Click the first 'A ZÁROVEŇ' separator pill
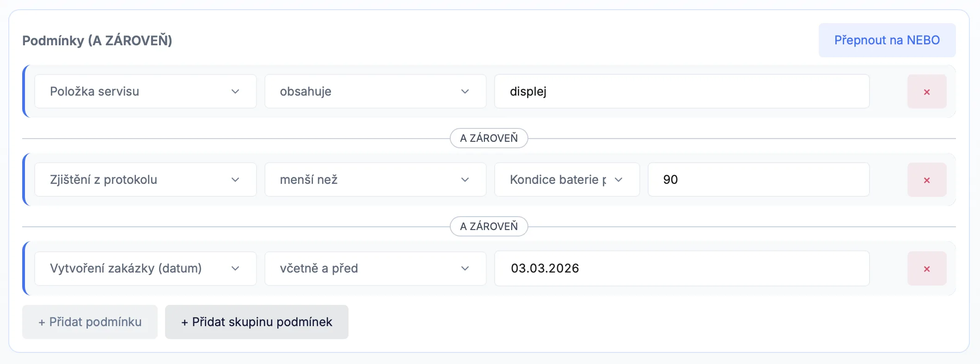This screenshot has height=364, width=980. point(489,138)
